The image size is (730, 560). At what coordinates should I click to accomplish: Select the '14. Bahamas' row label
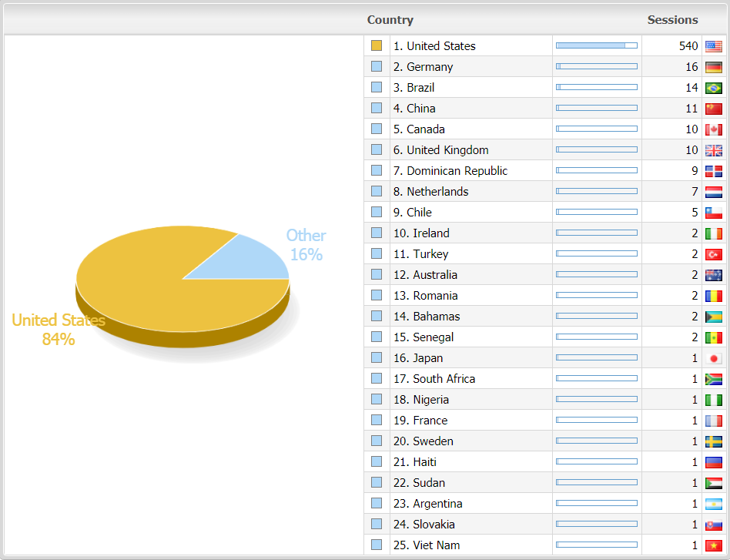click(x=427, y=317)
